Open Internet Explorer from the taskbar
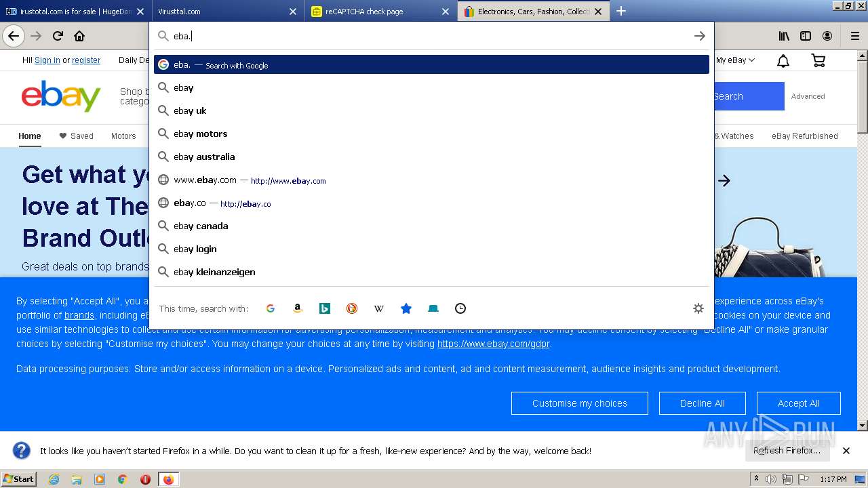Image resolution: width=868 pixels, height=488 pixels. pyautogui.click(x=54, y=479)
